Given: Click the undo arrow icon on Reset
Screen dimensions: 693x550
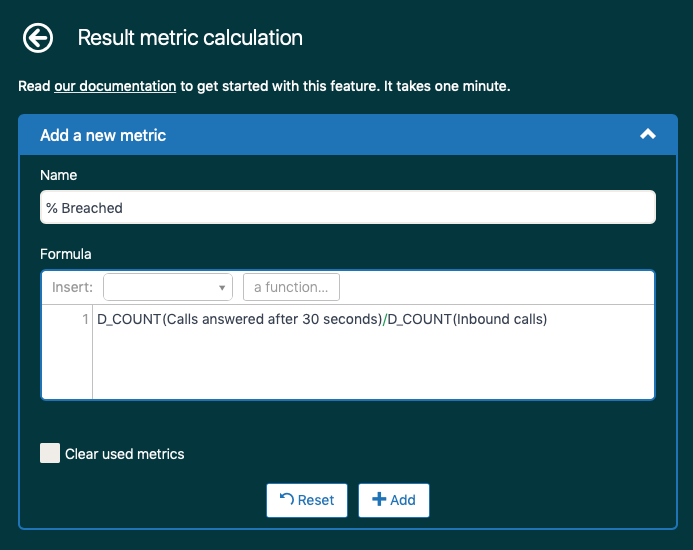Looking at the screenshot, I should pos(286,500).
